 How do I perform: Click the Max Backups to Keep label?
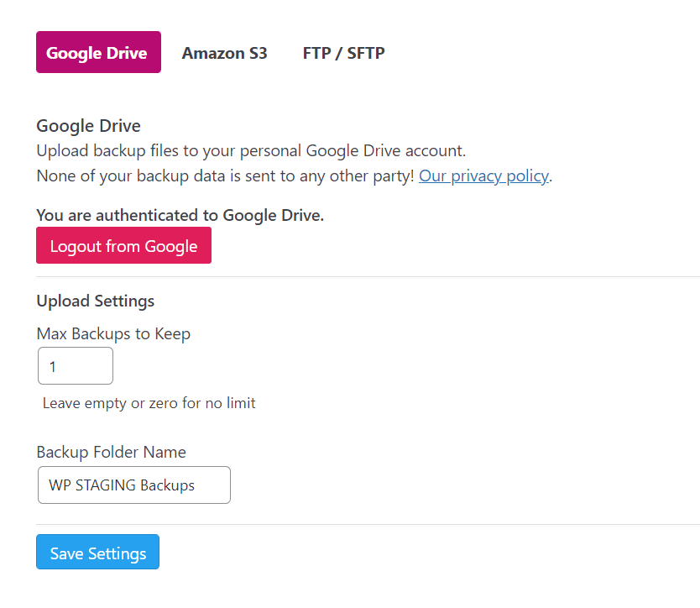[x=113, y=333]
